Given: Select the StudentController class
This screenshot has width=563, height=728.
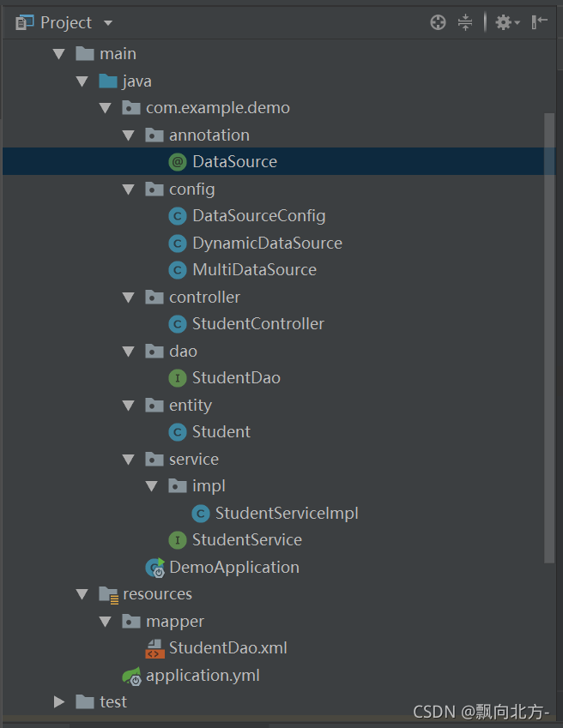Looking at the screenshot, I should (x=257, y=323).
